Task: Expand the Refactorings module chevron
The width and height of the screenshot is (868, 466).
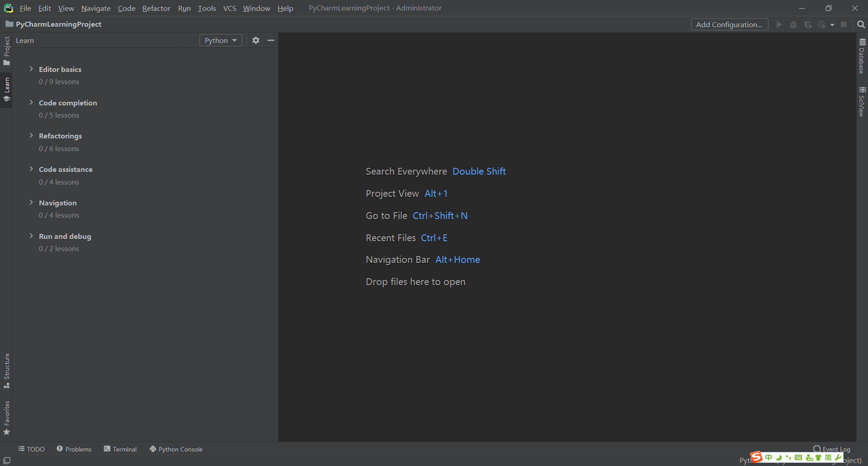Action: point(31,135)
